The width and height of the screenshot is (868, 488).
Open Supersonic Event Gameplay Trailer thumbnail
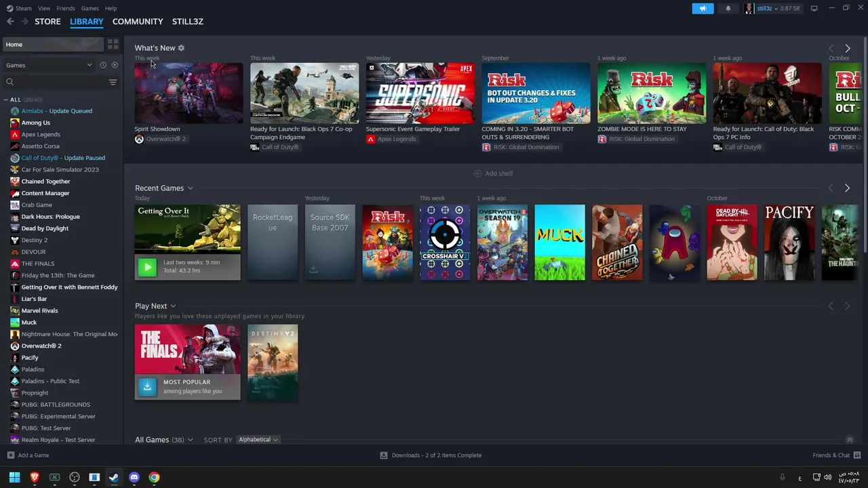pyautogui.click(x=420, y=93)
